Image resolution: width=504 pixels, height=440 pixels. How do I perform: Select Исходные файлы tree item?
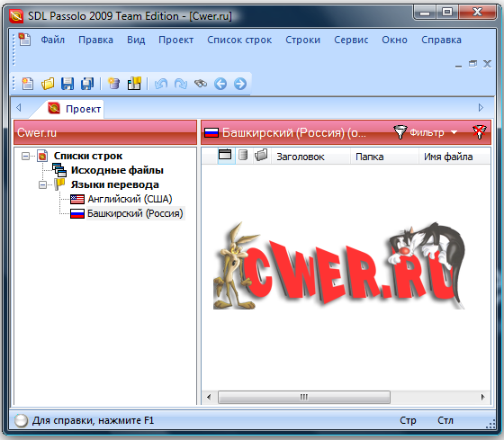(117, 170)
